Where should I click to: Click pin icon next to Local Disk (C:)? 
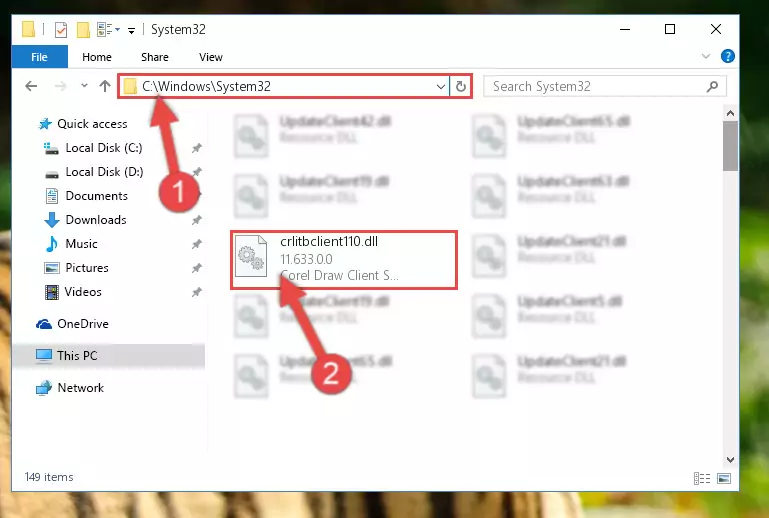[x=196, y=148]
